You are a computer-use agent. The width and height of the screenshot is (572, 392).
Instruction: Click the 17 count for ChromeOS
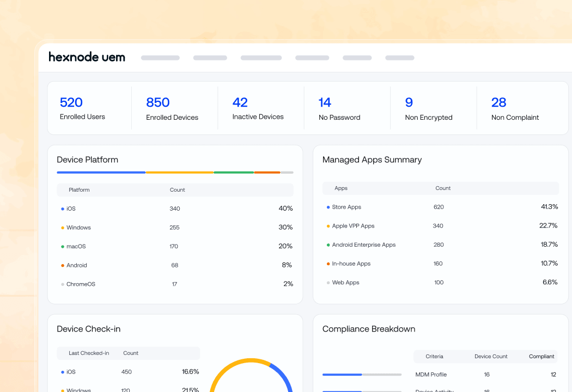click(174, 284)
